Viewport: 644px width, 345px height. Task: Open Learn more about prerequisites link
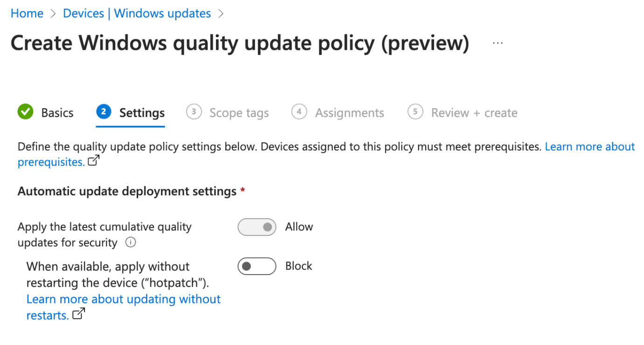click(326, 154)
